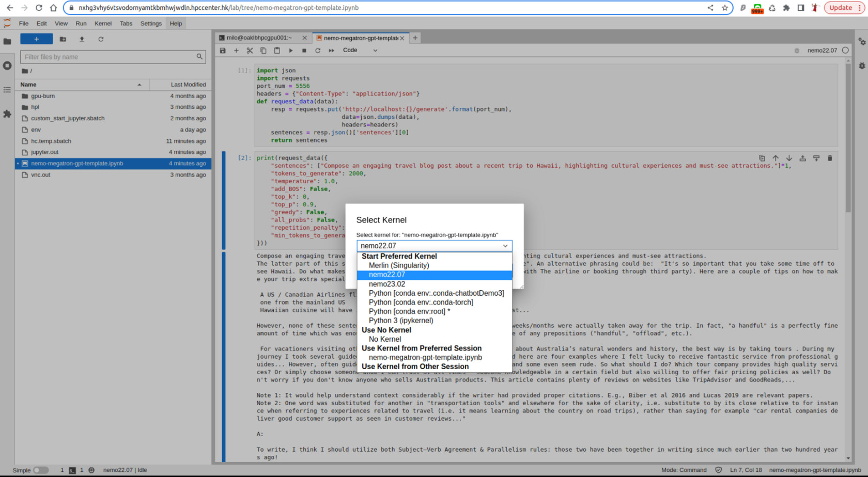Screen dimensions: 868x477
Task: Open the file browser sidebar tab
Action: tap(7, 41)
